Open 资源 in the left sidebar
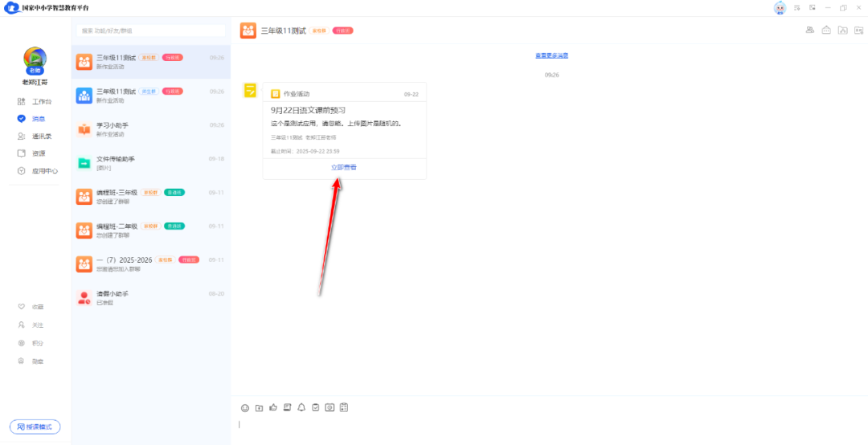The width and height of the screenshot is (868, 445). [x=35, y=153]
